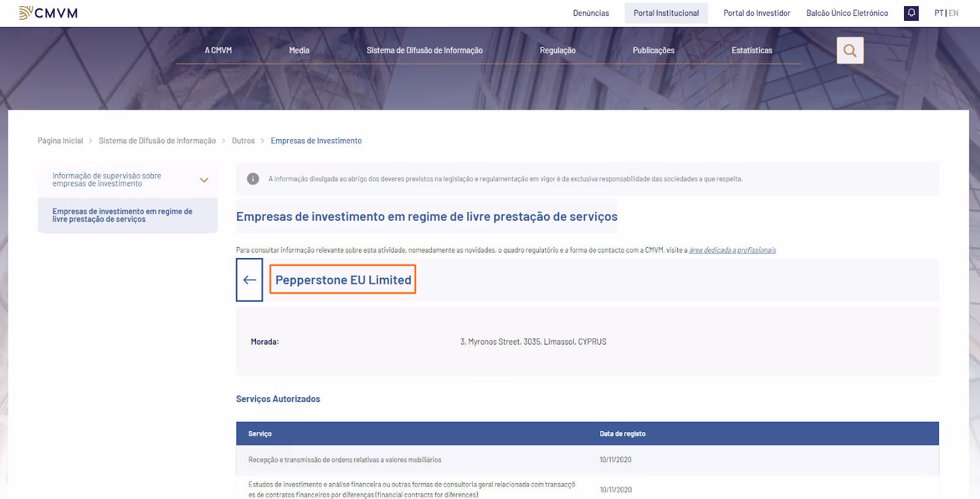The width and height of the screenshot is (980, 499).
Task: Open the Publicações menu
Action: click(x=654, y=50)
